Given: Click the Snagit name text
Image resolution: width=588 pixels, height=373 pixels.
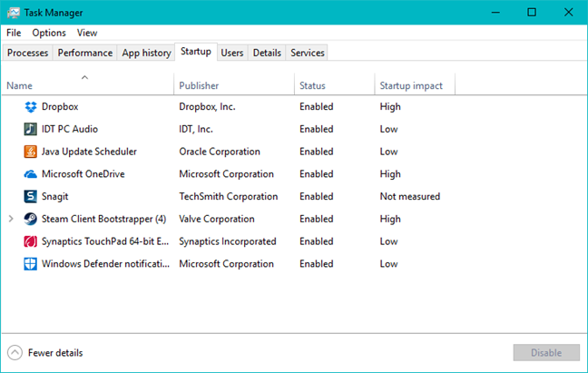Looking at the screenshot, I should [x=55, y=196].
